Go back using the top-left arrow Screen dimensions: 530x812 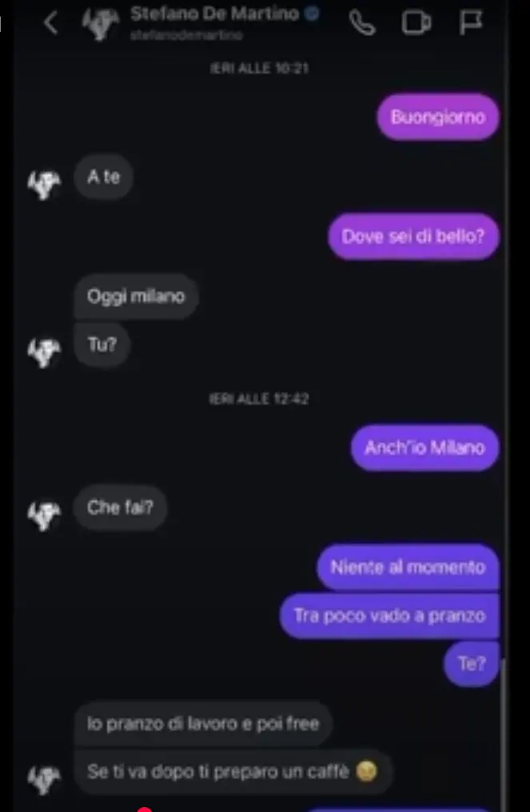coord(50,23)
